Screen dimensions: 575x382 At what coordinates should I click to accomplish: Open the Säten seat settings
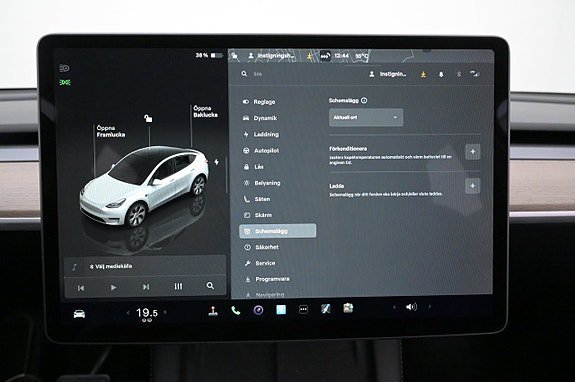coord(257,199)
